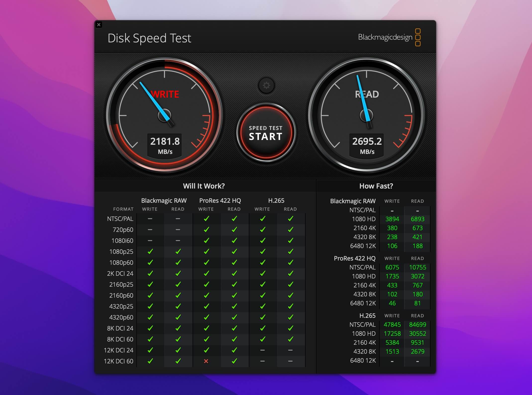The image size is (532, 395).
Task: Click the Blackmagic RAW read checkmark for 4320p25
Action: (178, 306)
